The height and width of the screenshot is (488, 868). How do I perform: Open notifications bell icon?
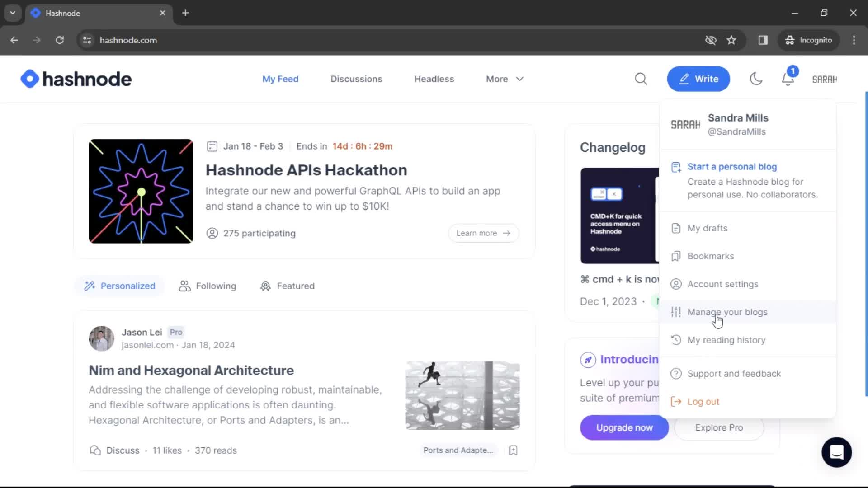(x=789, y=78)
